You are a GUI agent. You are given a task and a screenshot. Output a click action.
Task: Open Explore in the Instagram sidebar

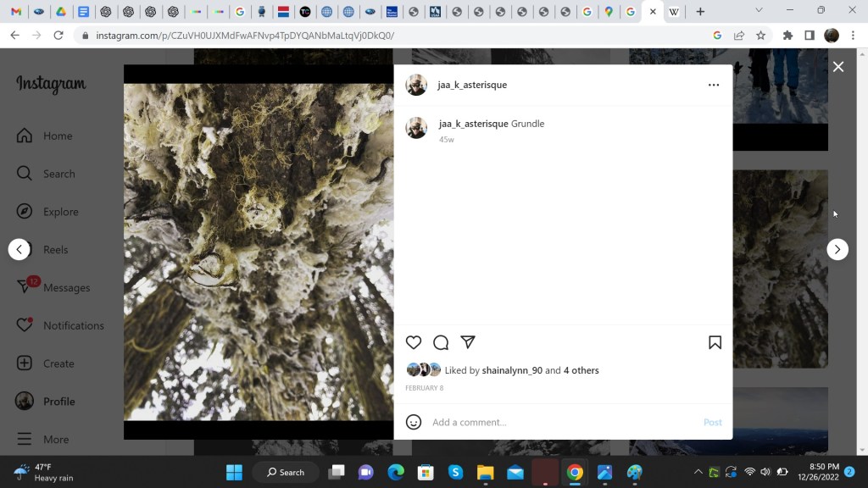coord(60,212)
